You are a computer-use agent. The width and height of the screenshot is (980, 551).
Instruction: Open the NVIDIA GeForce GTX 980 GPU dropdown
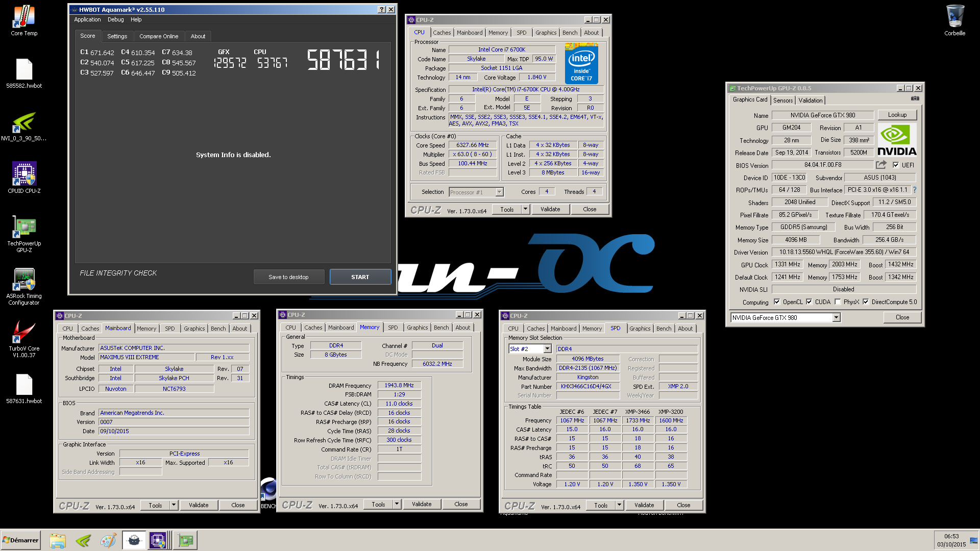tap(836, 317)
